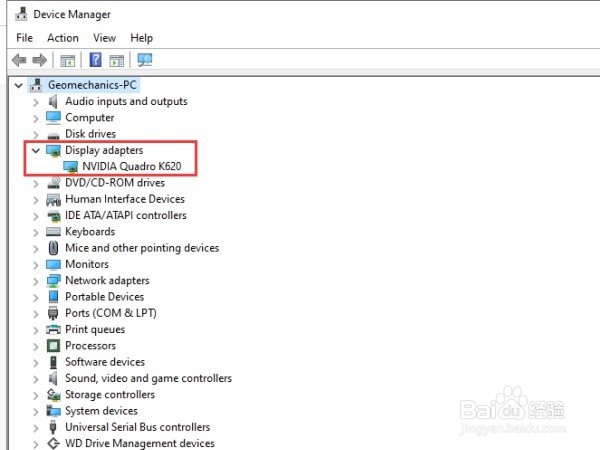600x450 pixels.
Task: Click the NVIDIA Quadro K620 device icon
Action: pos(70,167)
